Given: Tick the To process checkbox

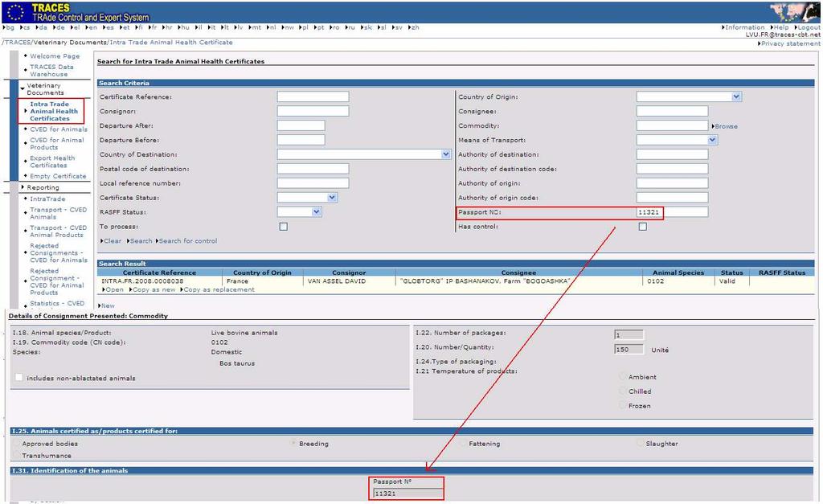Looking at the screenshot, I should (x=284, y=227).
